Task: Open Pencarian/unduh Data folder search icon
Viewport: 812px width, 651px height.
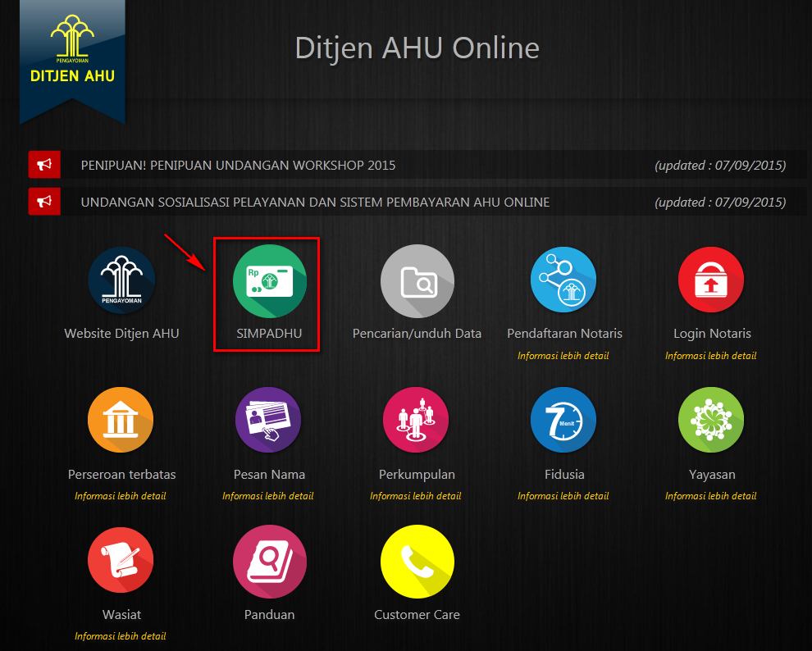Action: pyautogui.click(x=417, y=281)
